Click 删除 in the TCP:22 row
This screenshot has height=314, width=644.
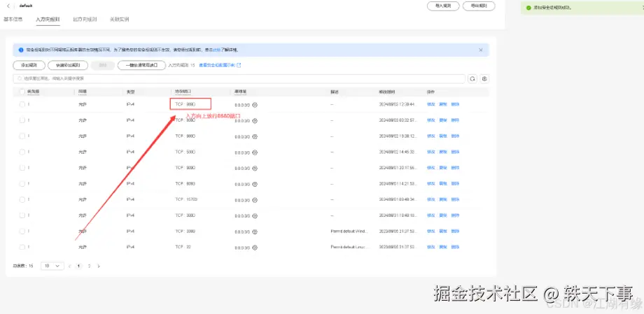[455, 247]
